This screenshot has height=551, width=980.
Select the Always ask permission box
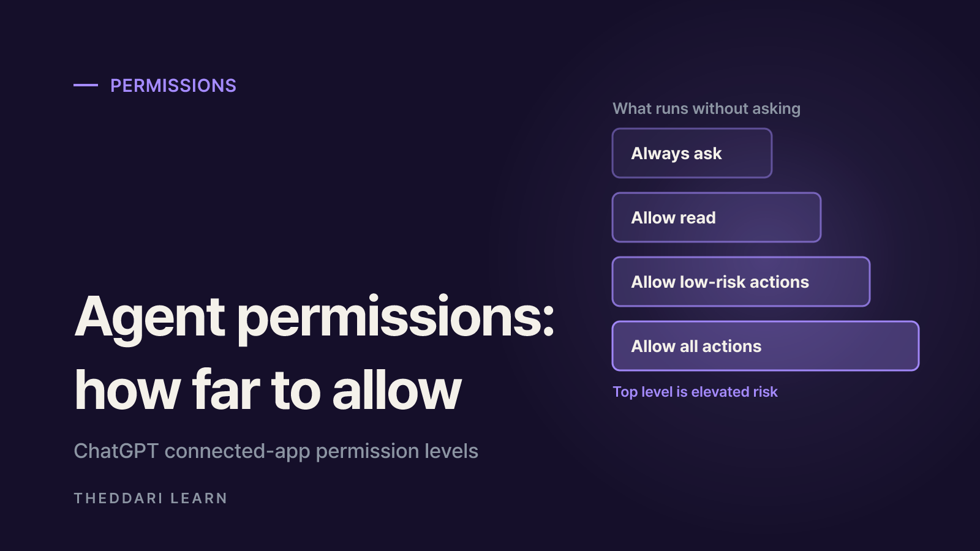(x=692, y=153)
